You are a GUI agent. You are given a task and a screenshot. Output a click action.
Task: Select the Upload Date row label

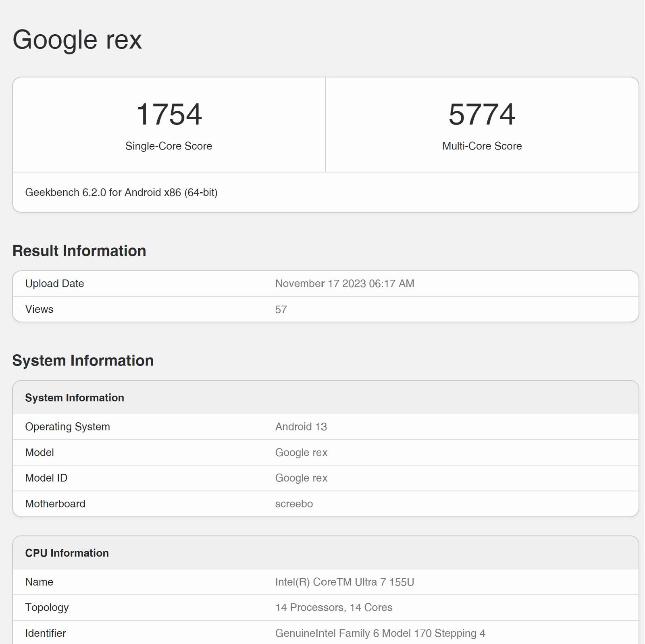54,284
